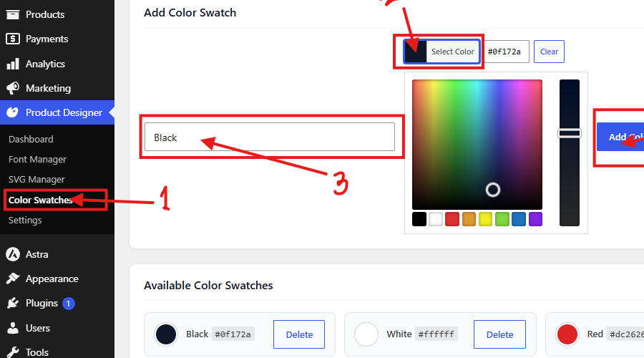
Task: Open the Plugins plug icon
Action: [x=13, y=304]
